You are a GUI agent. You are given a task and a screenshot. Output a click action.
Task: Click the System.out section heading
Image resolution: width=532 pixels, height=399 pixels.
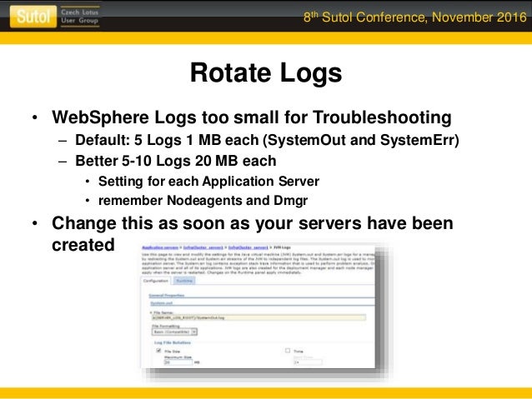(x=162, y=303)
